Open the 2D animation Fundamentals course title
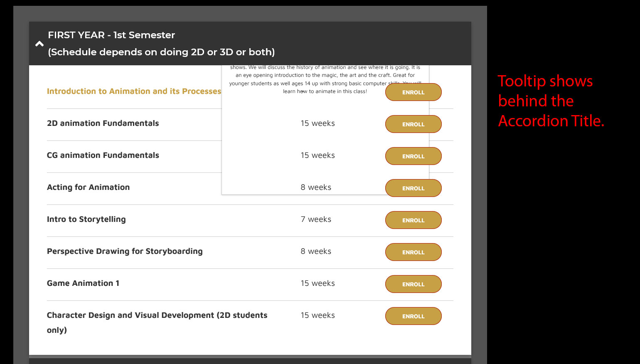Screen dimensions: 640x364 click(103, 123)
